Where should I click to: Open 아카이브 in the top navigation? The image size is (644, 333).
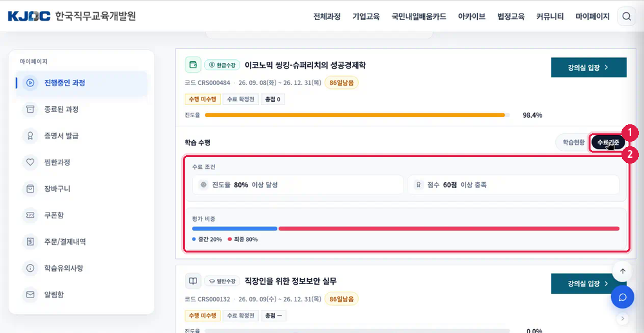tap(472, 17)
